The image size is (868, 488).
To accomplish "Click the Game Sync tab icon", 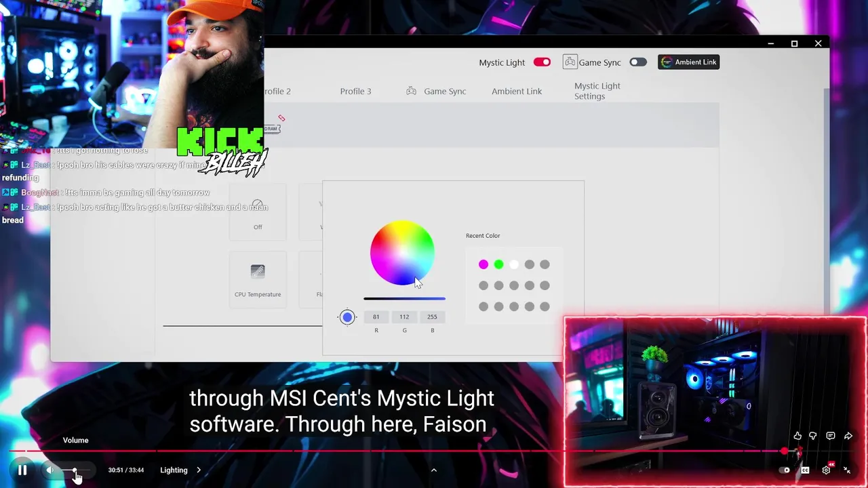I will [x=411, y=91].
